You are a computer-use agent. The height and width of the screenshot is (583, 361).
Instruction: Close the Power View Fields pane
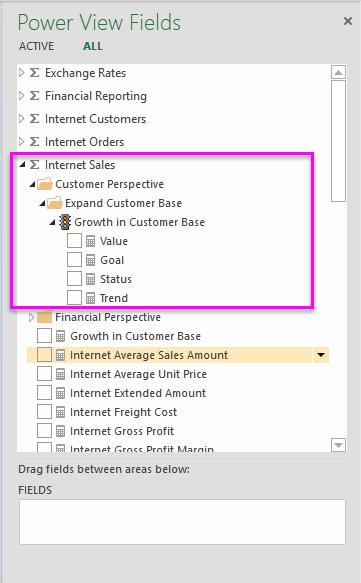[348, 21]
